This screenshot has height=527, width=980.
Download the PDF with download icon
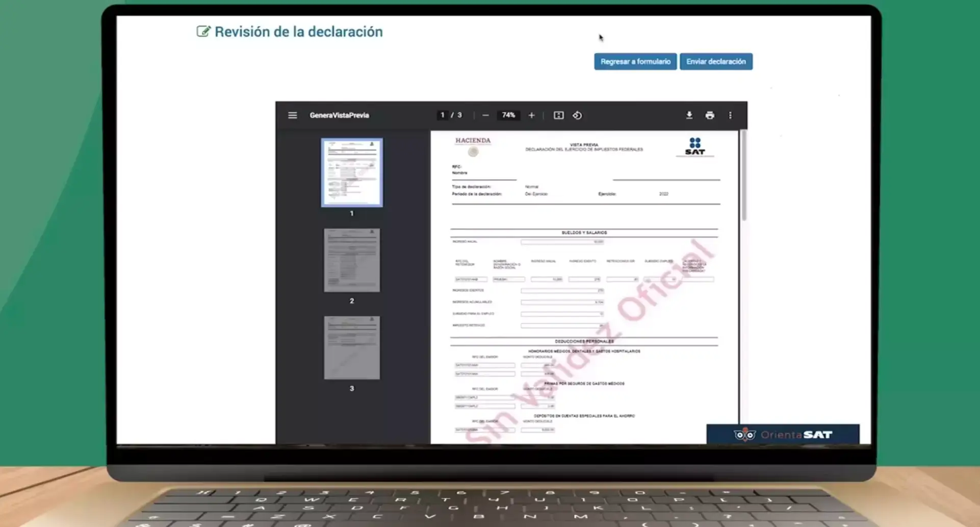[689, 115]
